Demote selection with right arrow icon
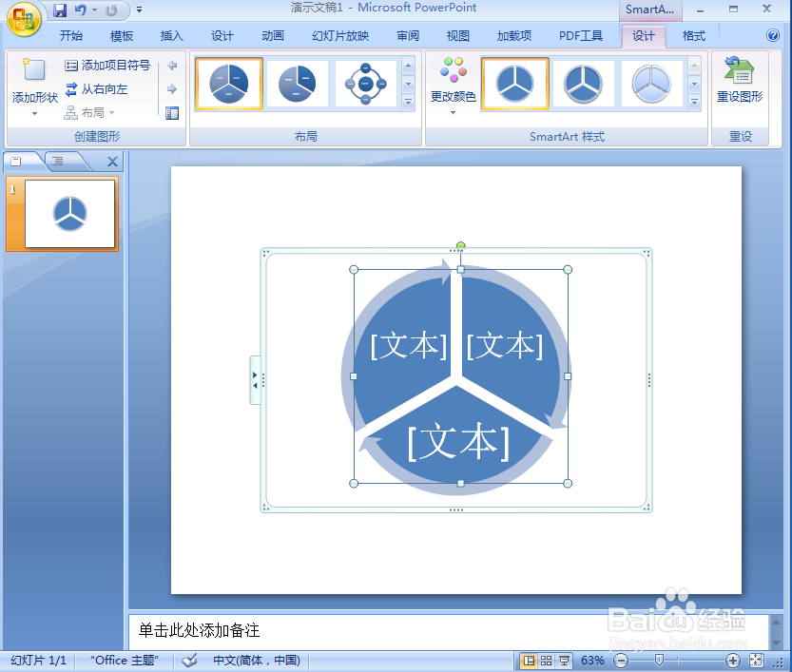792x672 pixels. point(172,89)
